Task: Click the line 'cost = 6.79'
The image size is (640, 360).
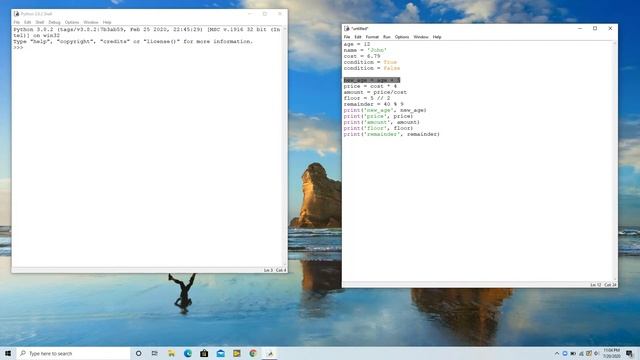Action: pyautogui.click(x=362, y=56)
